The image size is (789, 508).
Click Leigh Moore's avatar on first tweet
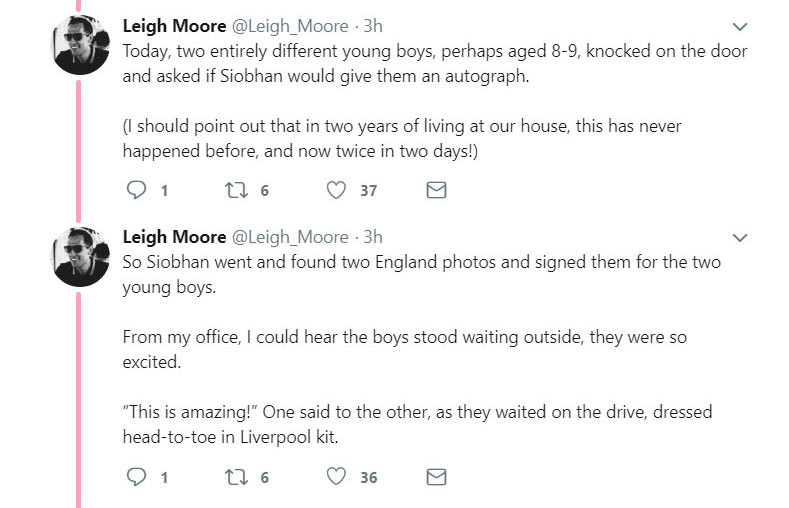pyautogui.click(x=80, y=45)
